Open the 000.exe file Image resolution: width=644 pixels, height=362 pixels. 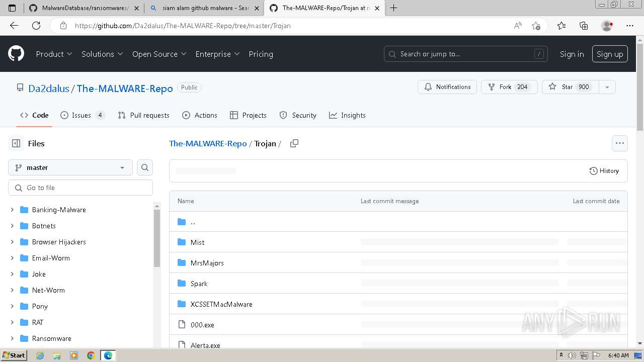point(202,325)
